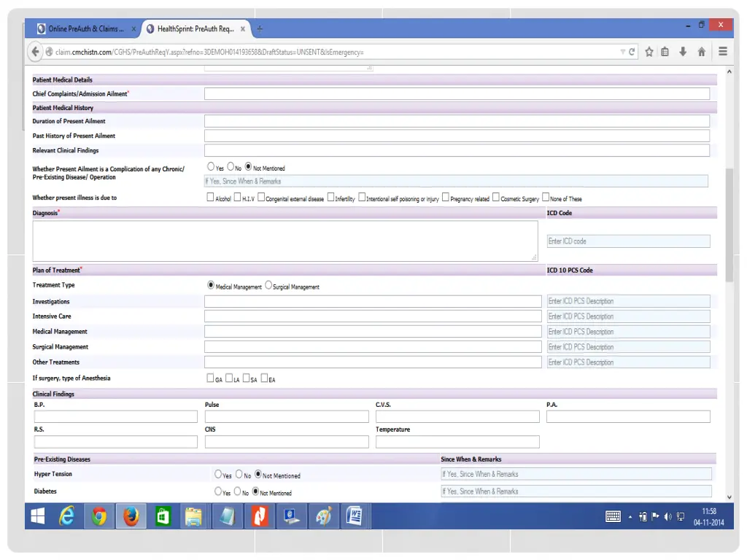The image size is (747, 560).
Task: Click the Investigations text field
Action: tap(373, 301)
